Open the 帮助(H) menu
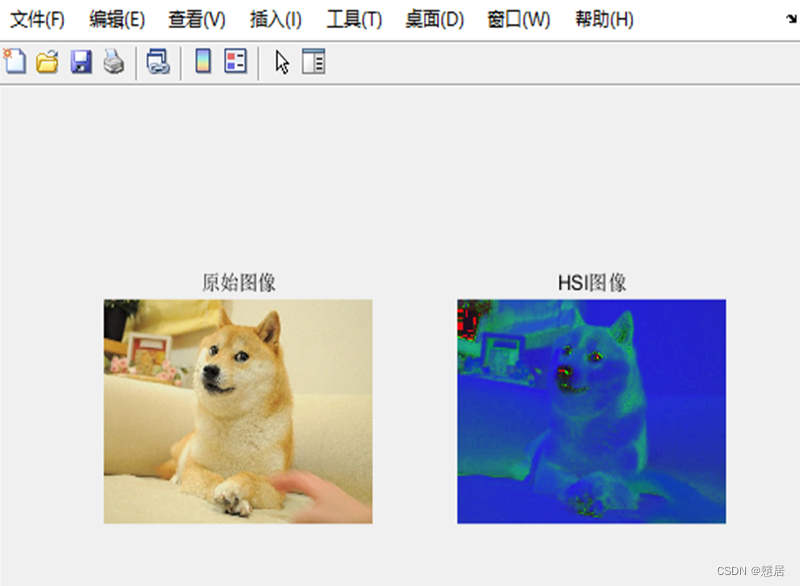Image resolution: width=800 pixels, height=586 pixels. tap(604, 20)
